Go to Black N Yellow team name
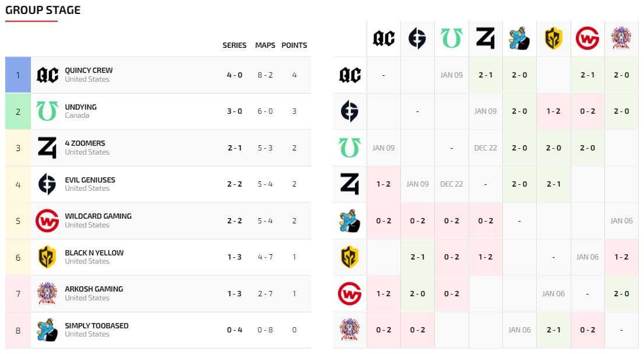The height and width of the screenshot is (354, 644). pos(94,253)
